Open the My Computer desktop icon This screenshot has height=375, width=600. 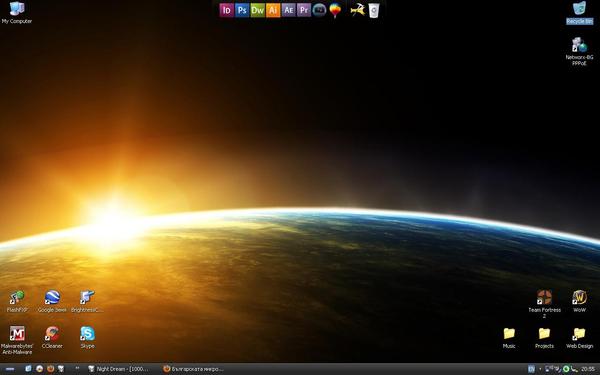click(x=16, y=12)
